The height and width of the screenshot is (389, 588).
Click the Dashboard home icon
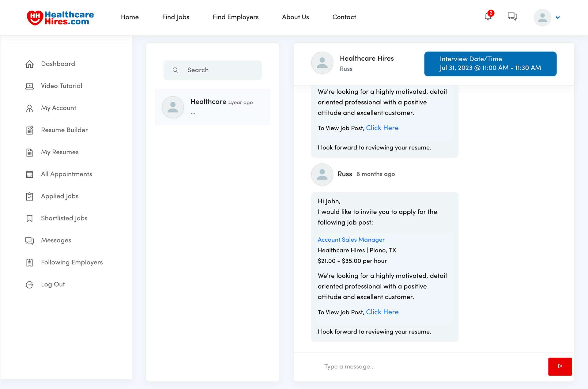tap(29, 64)
